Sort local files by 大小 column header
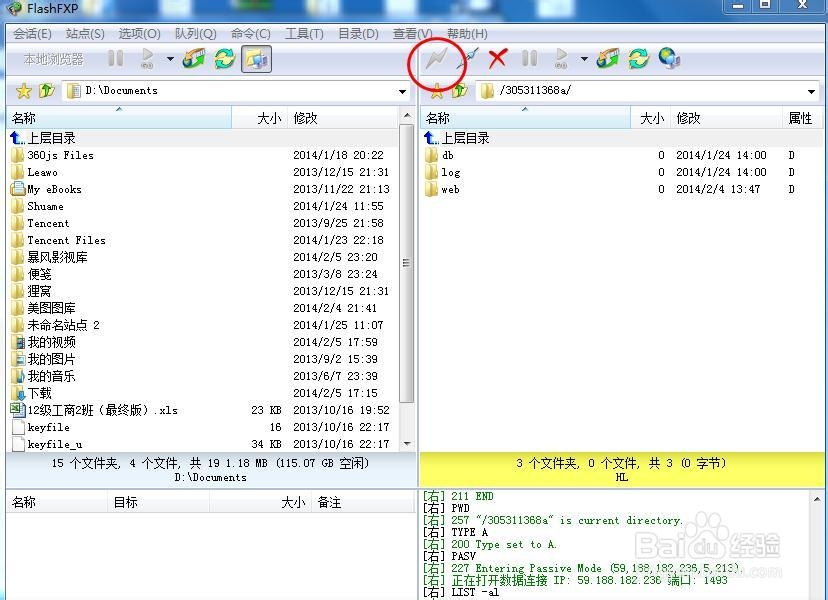Viewport: 828px width, 600px height. tap(260, 118)
